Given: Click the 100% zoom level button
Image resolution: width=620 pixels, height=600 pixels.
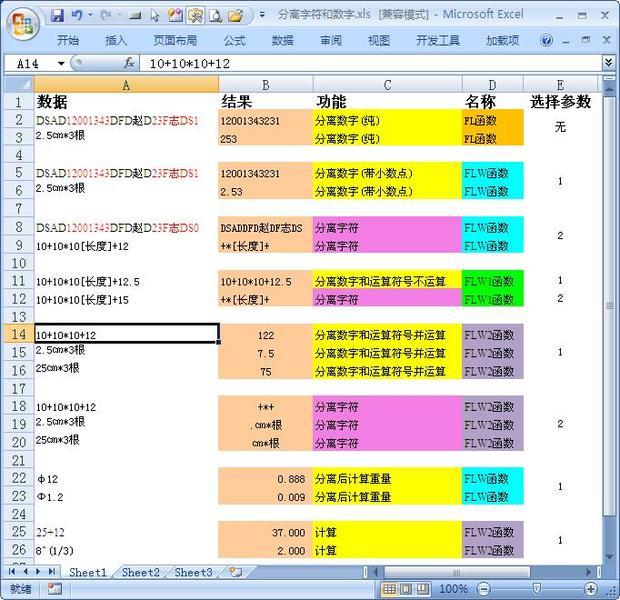Looking at the screenshot, I should [x=453, y=589].
